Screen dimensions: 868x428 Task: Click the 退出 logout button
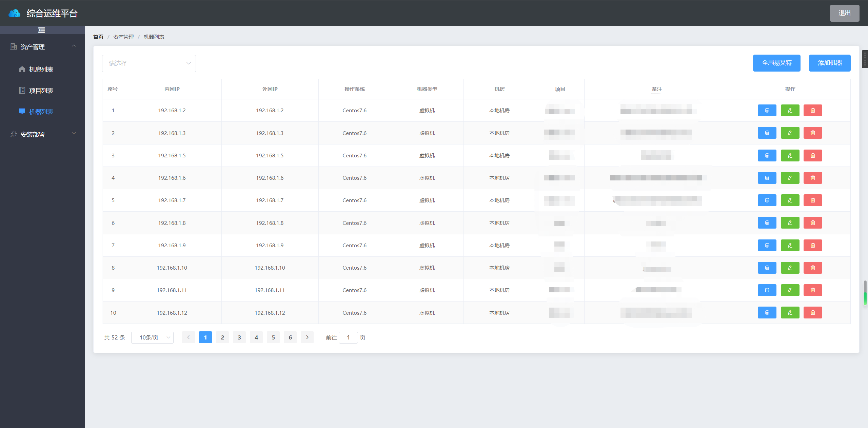coord(844,13)
